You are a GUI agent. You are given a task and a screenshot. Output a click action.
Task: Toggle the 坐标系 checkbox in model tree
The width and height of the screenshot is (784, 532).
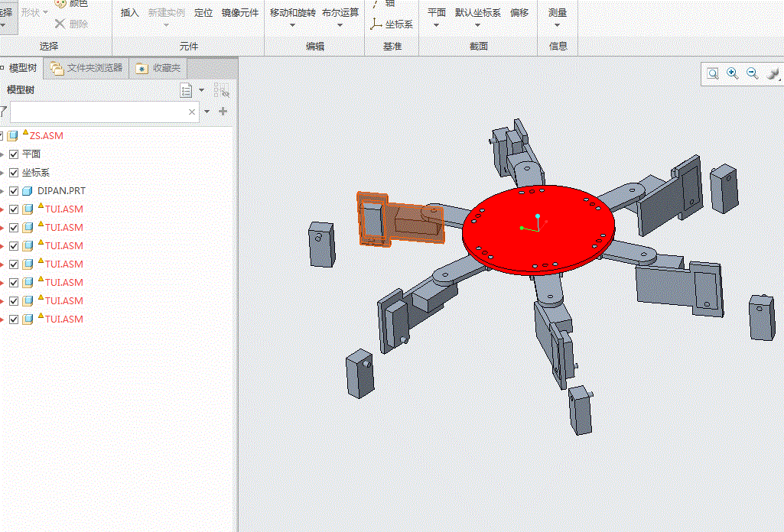click(14, 173)
